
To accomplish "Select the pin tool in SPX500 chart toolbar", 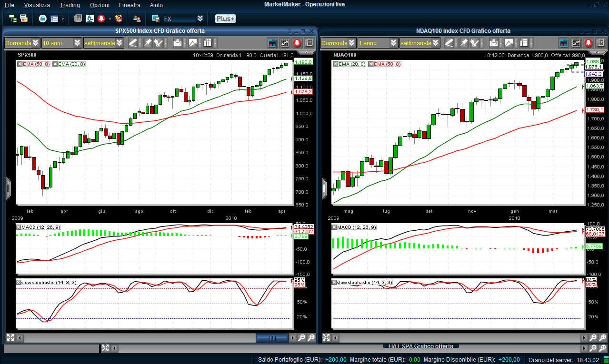I will tap(148, 43).
